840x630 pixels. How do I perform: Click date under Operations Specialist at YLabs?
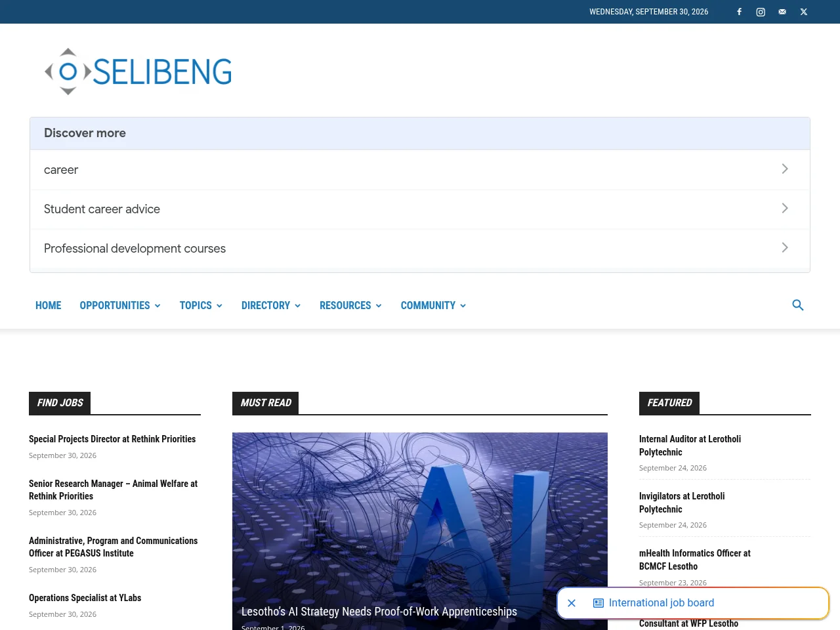tap(62, 614)
